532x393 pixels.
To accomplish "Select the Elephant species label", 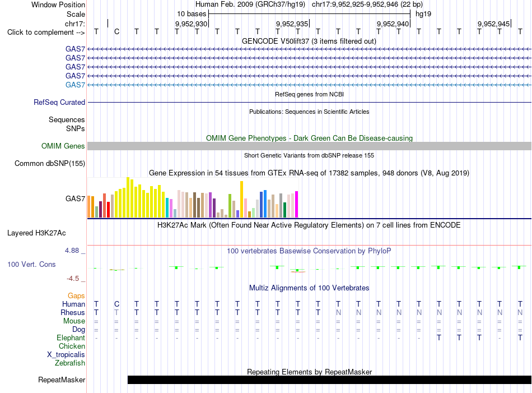I will 71,337.
